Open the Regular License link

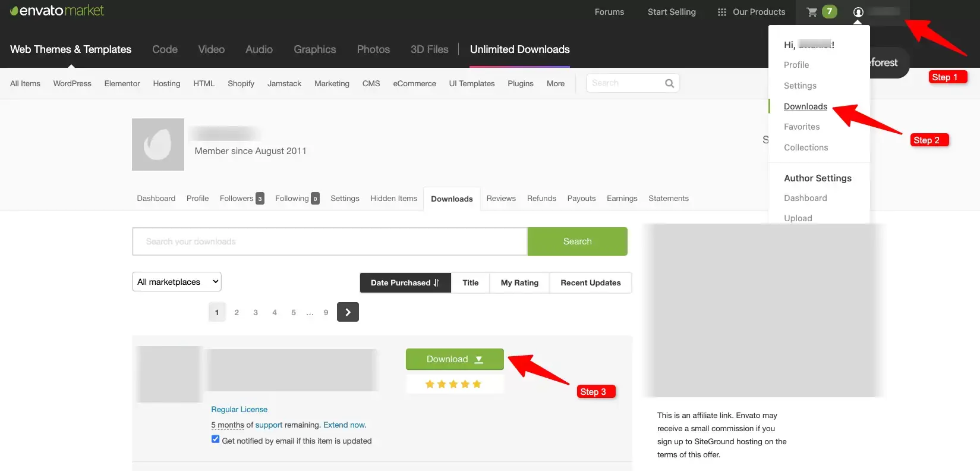tap(240, 410)
